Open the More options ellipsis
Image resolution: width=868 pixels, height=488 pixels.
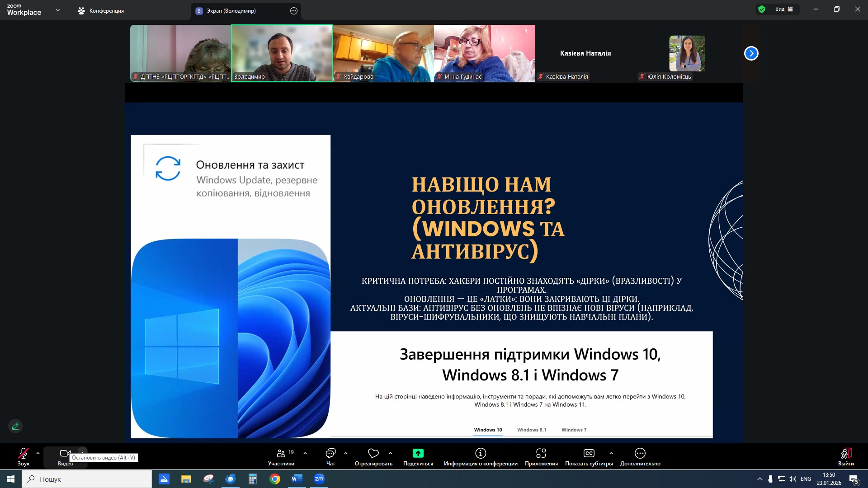pos(640,453)
